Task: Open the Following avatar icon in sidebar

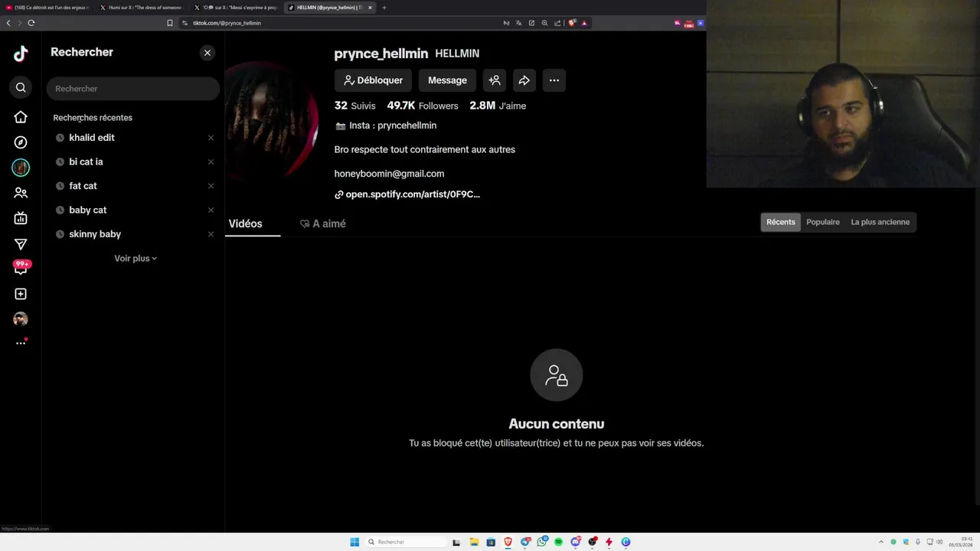Action: click(21, 167)
